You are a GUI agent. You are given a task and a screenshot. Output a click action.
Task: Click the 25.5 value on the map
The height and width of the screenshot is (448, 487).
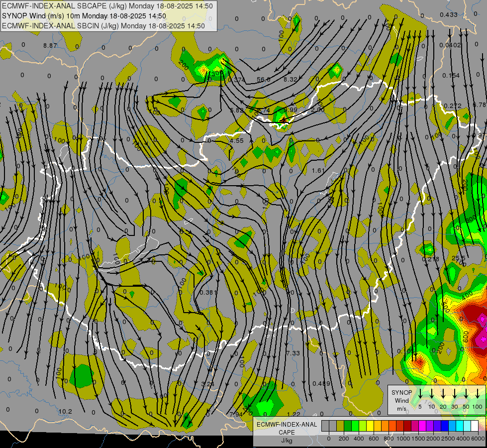(x=459, y=258)
